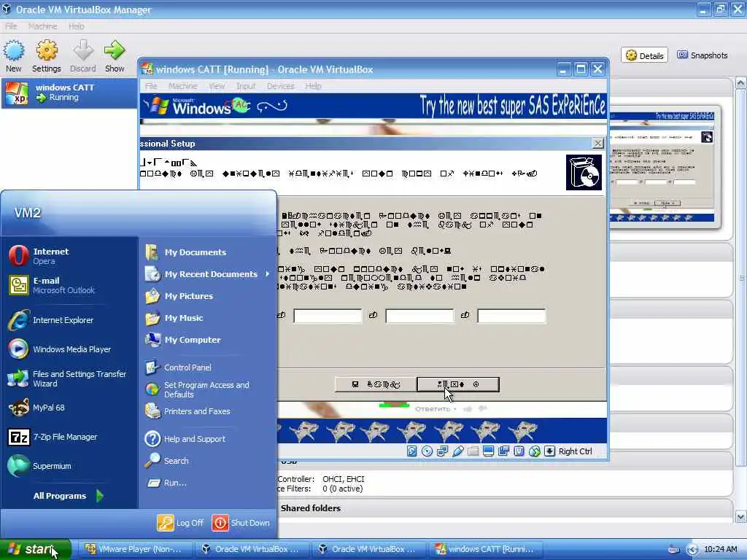Click the CPU virtualization status icon
The height and width of the screenshot is (560, 747).
click(519, 451)
